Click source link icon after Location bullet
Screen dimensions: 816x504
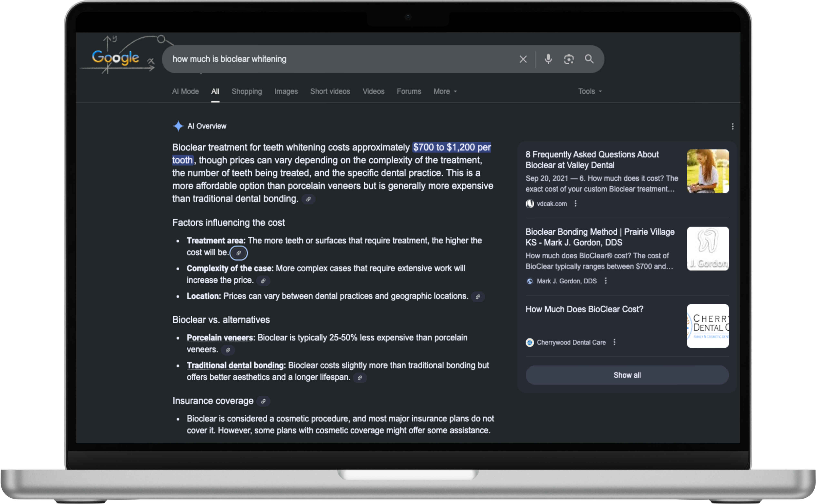pos(478,297)
